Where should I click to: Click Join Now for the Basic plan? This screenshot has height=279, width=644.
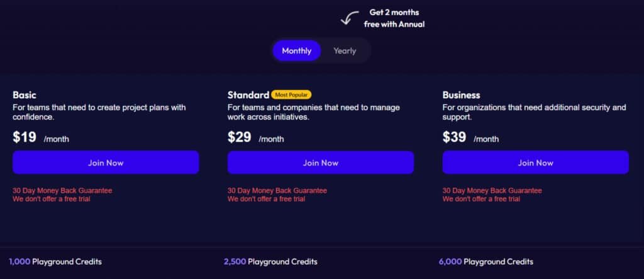(106, 162)
